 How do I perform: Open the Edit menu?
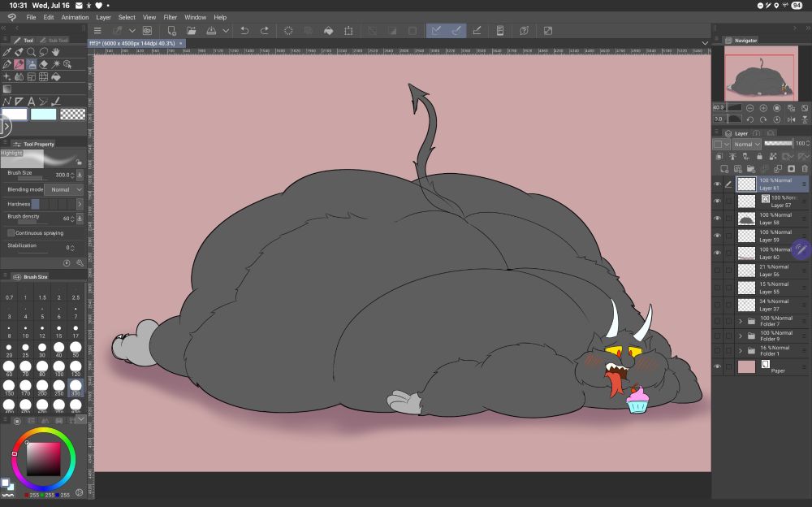tap(48, 17)
